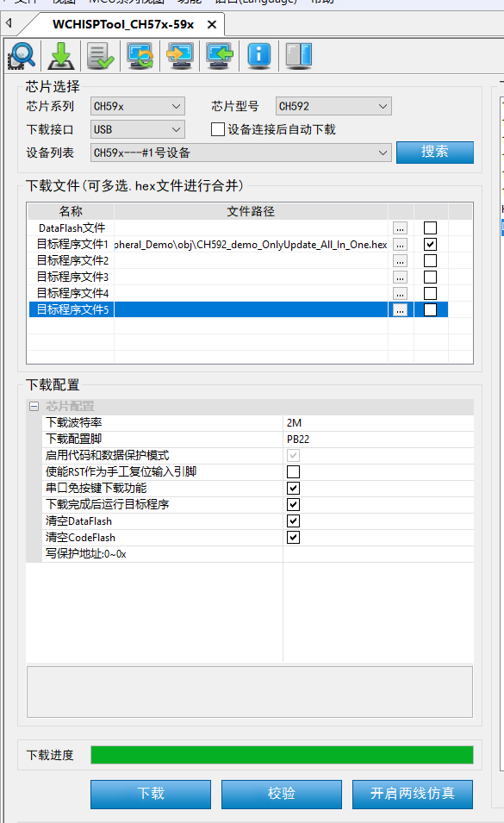Select the 目标程序文件5 row label
The height and width of the screenshot is (823, 504).
(x=72, y=309)
